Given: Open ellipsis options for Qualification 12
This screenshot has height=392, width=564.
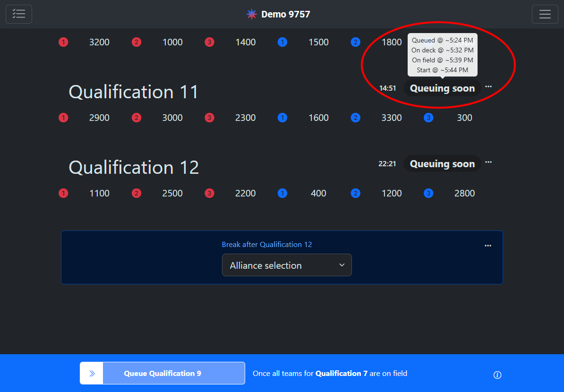Looking at the screenshot, I should tap(488, 162).
